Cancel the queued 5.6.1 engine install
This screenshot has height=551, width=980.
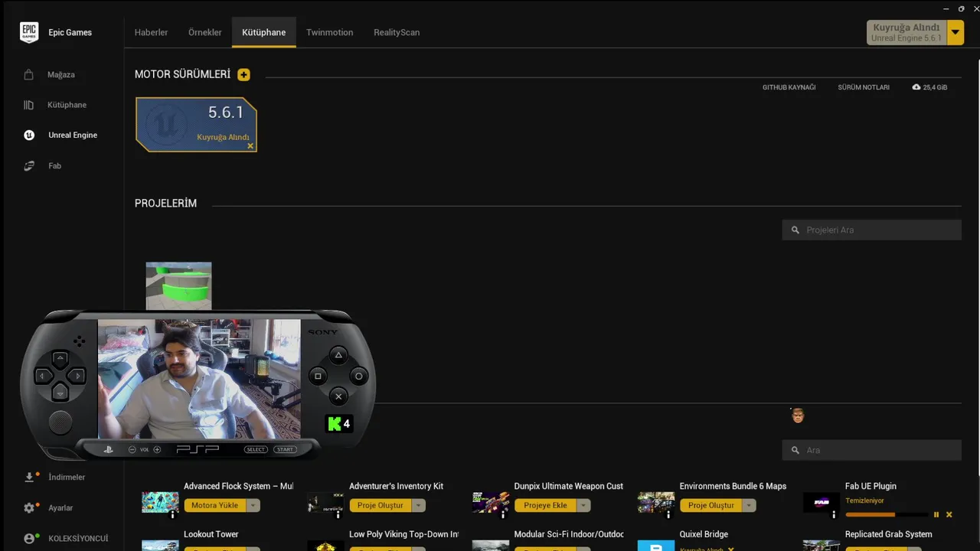tap(250, 145)
